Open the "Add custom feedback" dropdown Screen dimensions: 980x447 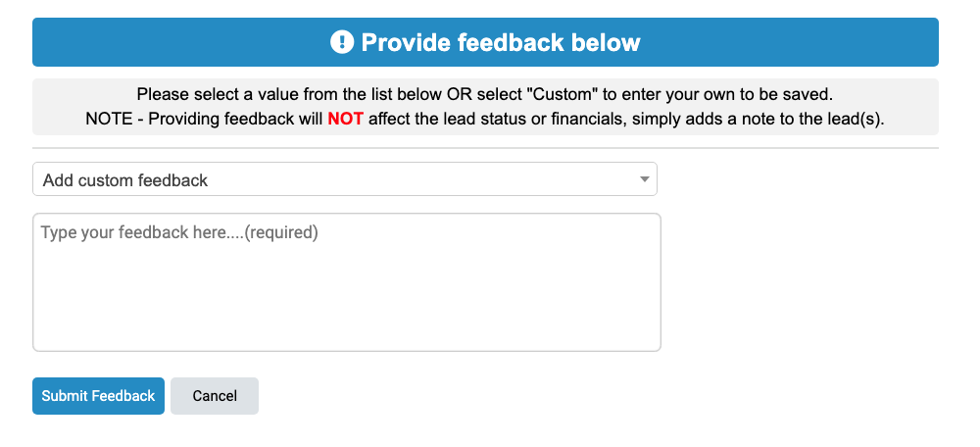click(344, 178)
